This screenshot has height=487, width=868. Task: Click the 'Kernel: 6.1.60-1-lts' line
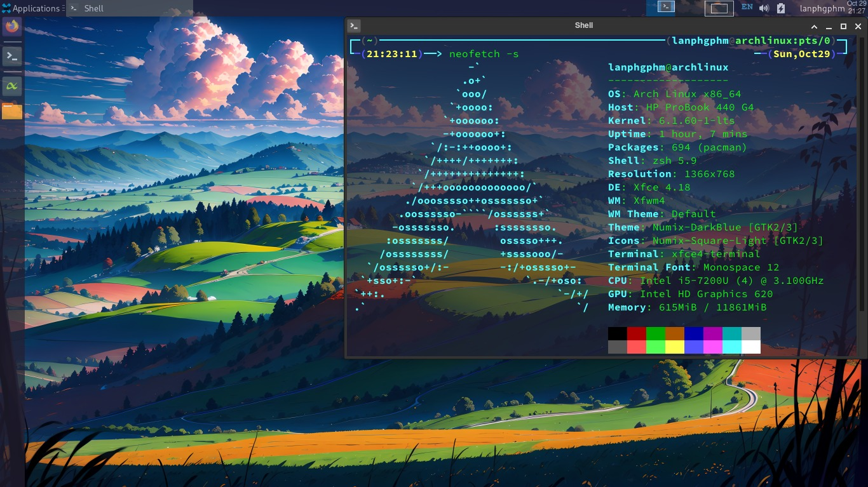click(x=671, y=121)
